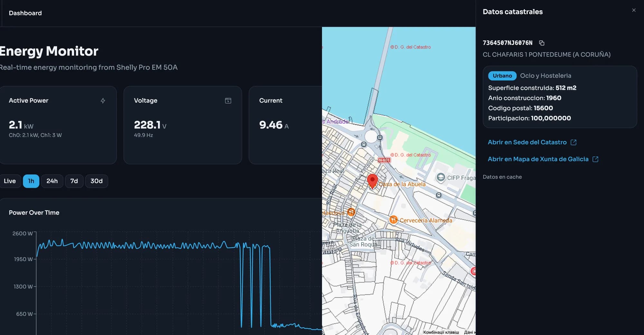Close the Datos catastrales panel
This screenshot has width=644, height=335.
pos(634,10)
